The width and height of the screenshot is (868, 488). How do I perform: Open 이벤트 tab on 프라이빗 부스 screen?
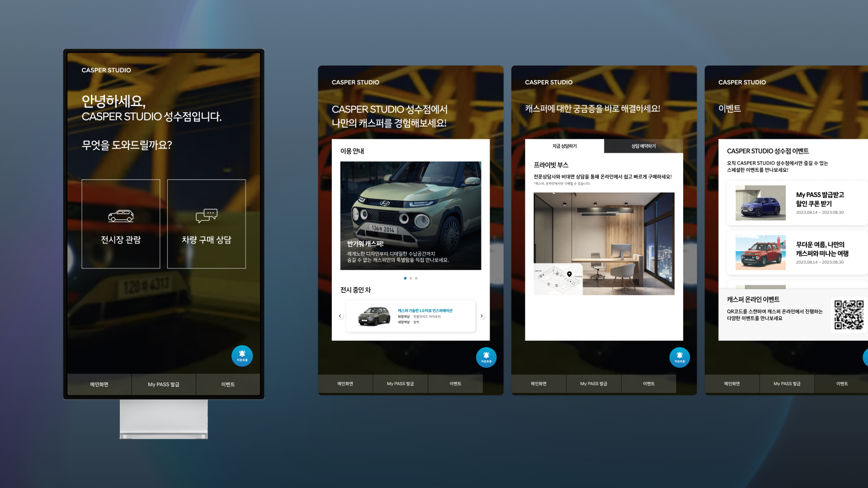coord(649,384)
